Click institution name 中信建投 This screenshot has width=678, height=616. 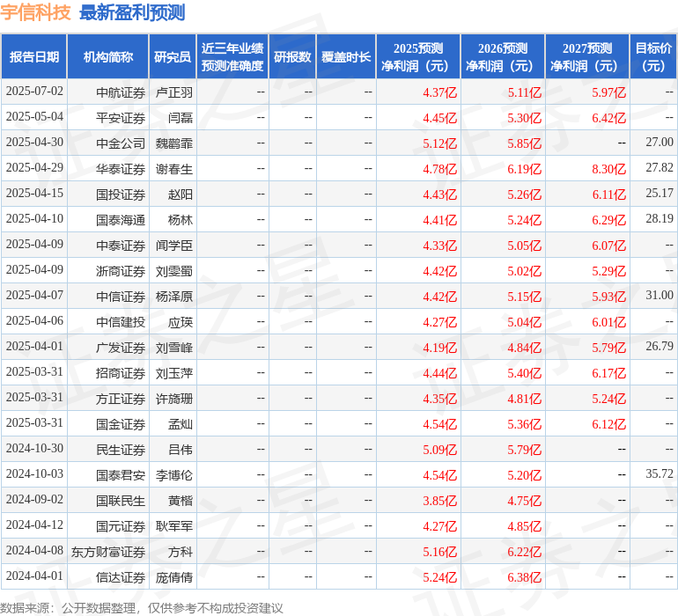tap(121, 322)
